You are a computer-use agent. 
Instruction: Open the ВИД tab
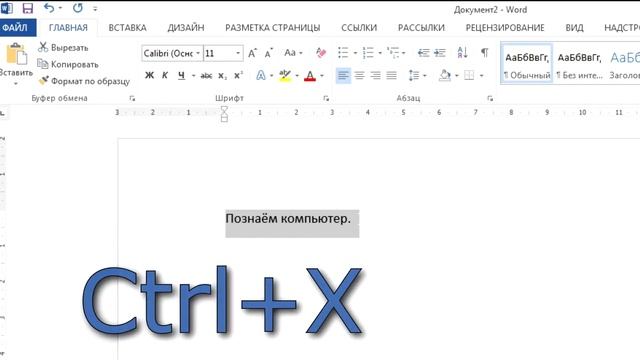click(574, 28)
